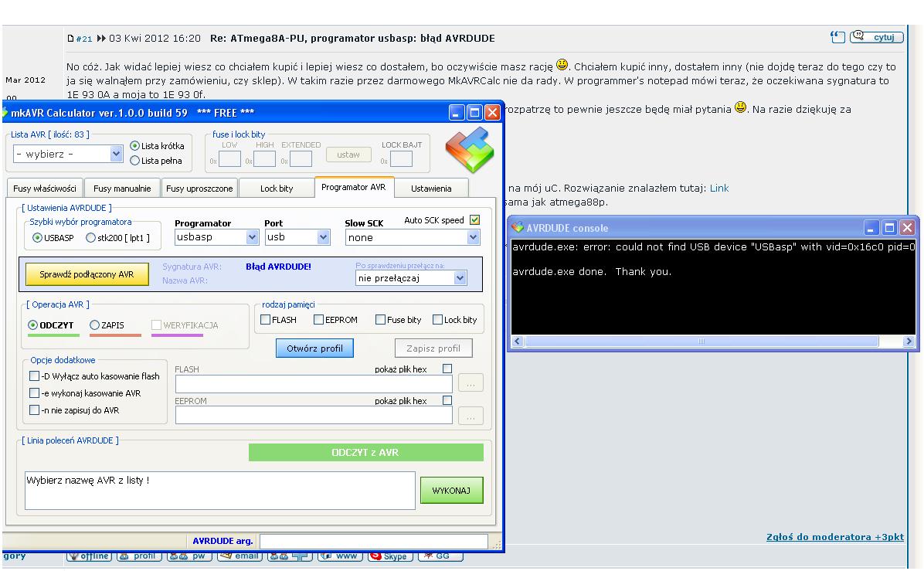Minimize the AVRDUDE console window
The width and height of the screenshot is (924, 571).
point(871,227)
